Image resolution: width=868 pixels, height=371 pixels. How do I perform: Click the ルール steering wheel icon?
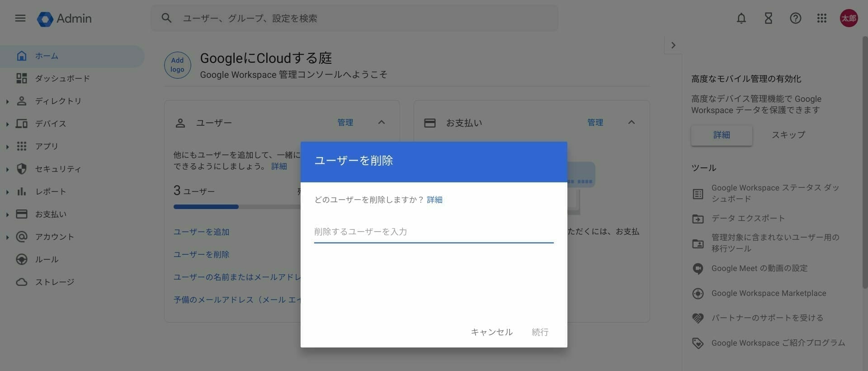click(x=21, y=259)
